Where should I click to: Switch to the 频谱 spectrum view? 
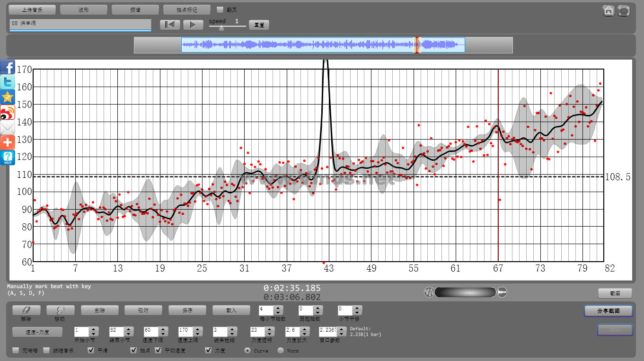(135, 9)
